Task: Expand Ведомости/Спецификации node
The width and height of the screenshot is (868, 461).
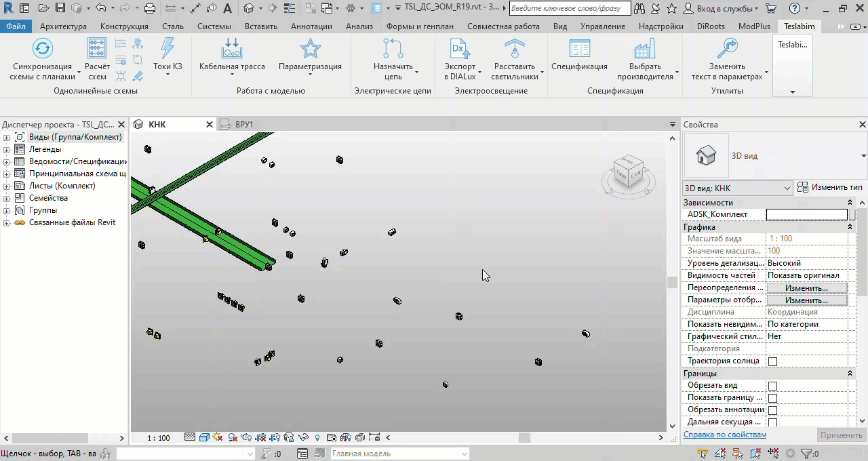Action: (x=6, y=161)
